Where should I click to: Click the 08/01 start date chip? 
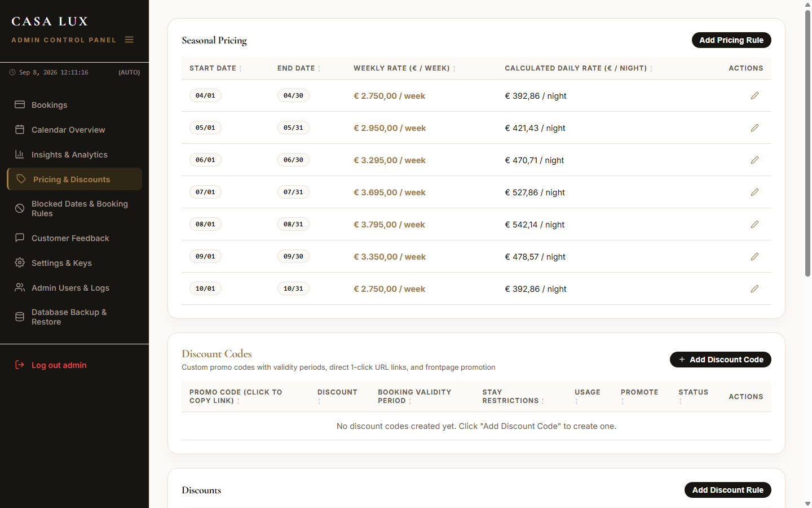[x=205, y=224]
